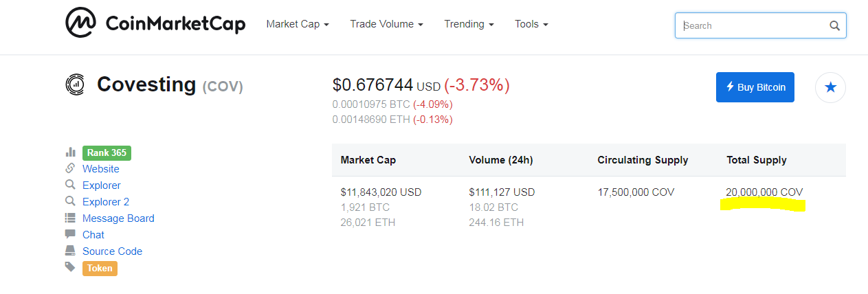Click the source code drive icon

click(70, 251)
